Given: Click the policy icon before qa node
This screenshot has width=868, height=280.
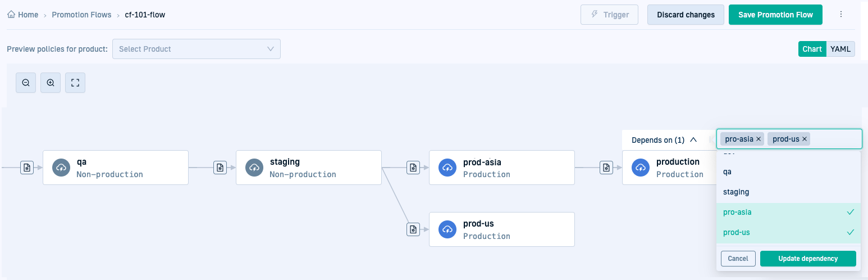Looking at the screenshot, I should (27, 168).
